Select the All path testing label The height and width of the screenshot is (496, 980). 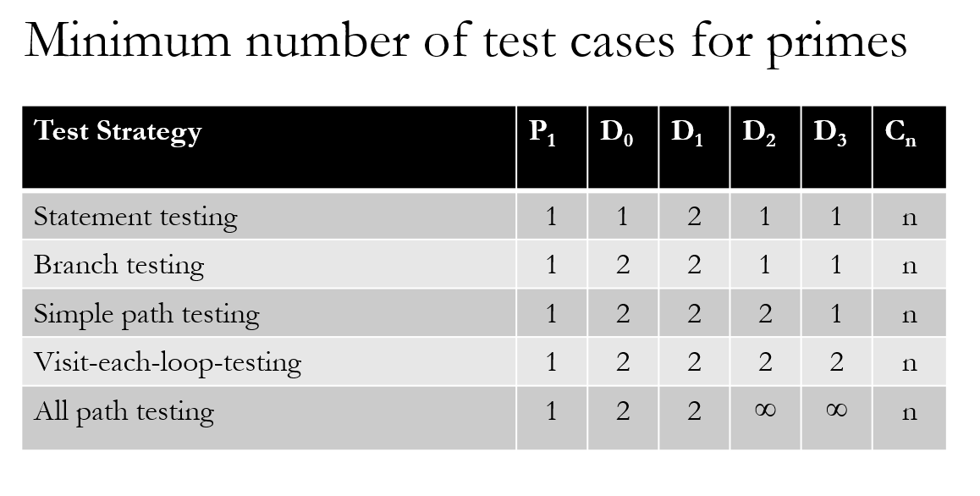tap(124, 411)
